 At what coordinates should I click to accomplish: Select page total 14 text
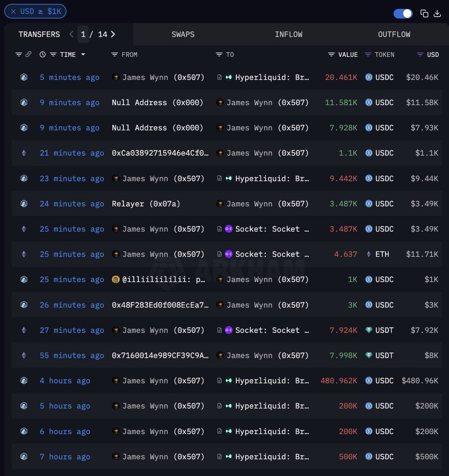pos(102,35)
